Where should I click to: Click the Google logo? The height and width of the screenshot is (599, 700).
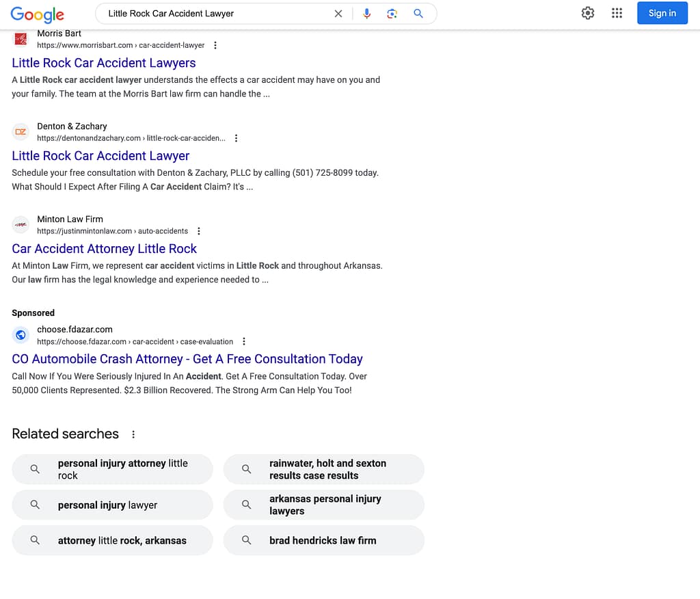(x=38, y=14)
